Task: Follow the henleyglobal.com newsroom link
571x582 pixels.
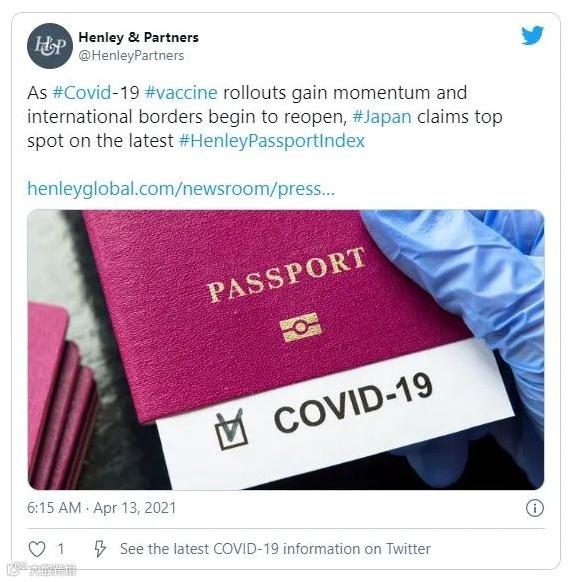Action: pyautogui.click(x=181, y=189)
